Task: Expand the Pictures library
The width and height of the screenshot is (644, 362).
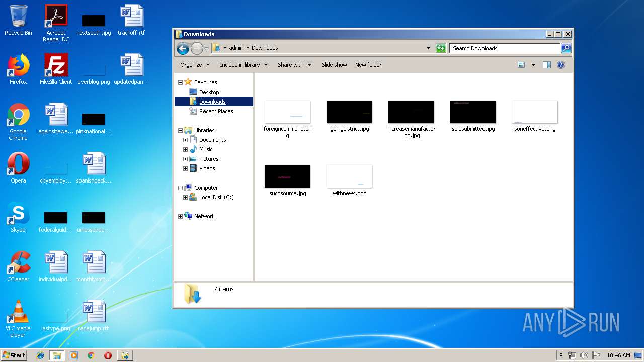Action: click(185, 159)
